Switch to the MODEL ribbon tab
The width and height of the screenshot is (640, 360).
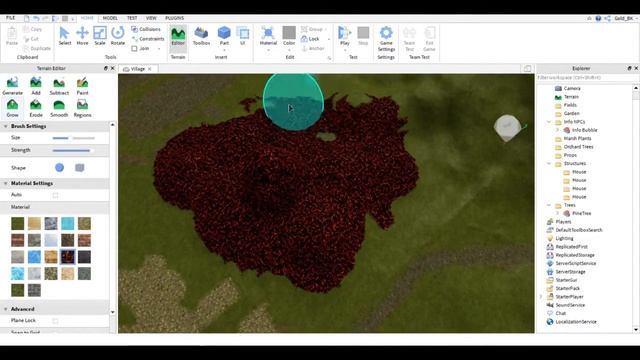click(110, 18)
